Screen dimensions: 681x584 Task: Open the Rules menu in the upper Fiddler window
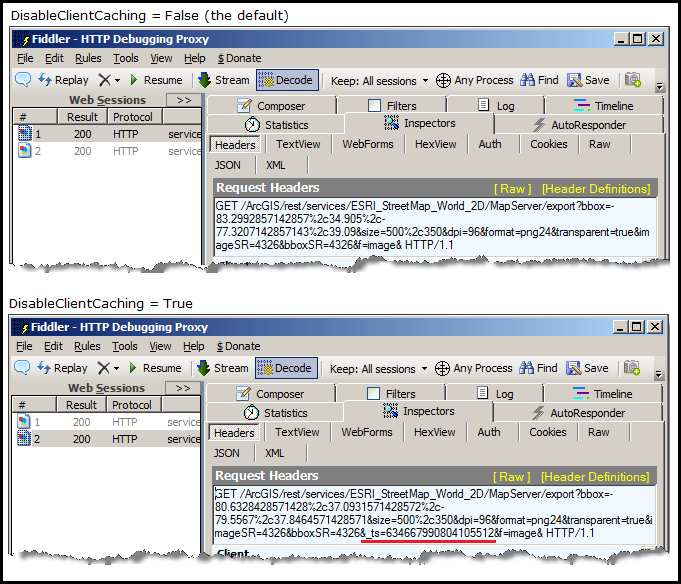pos(88,59)
